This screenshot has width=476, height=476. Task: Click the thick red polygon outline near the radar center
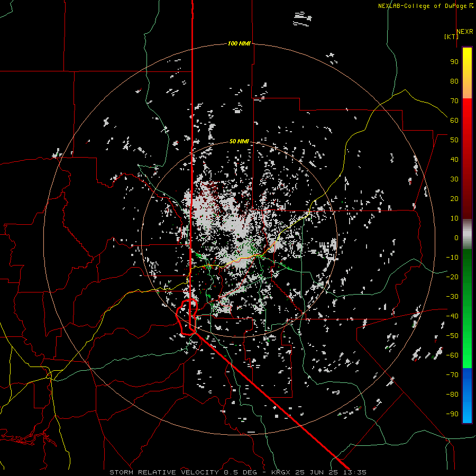[x=187, y=317]
